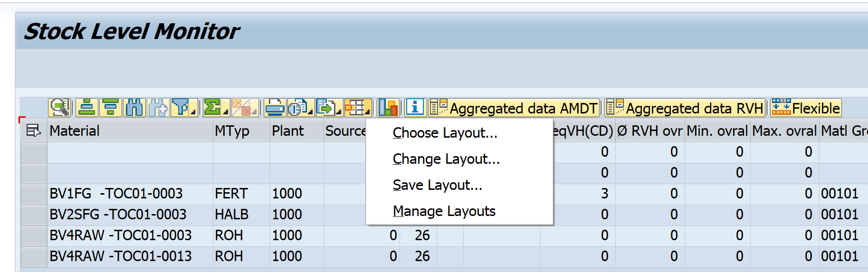Click the Find binoculars icon
The height and width of the screenshot is (272, 868).
tap(134, 108)
